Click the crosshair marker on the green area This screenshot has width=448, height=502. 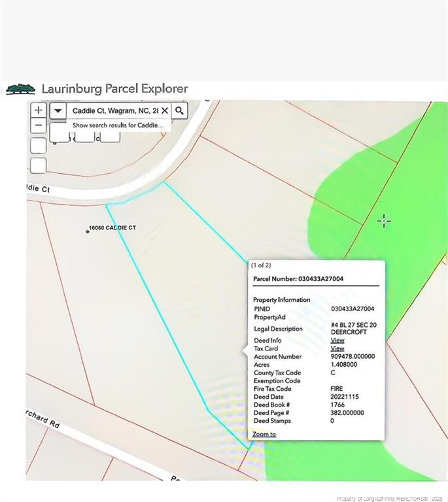click(384, 221)
